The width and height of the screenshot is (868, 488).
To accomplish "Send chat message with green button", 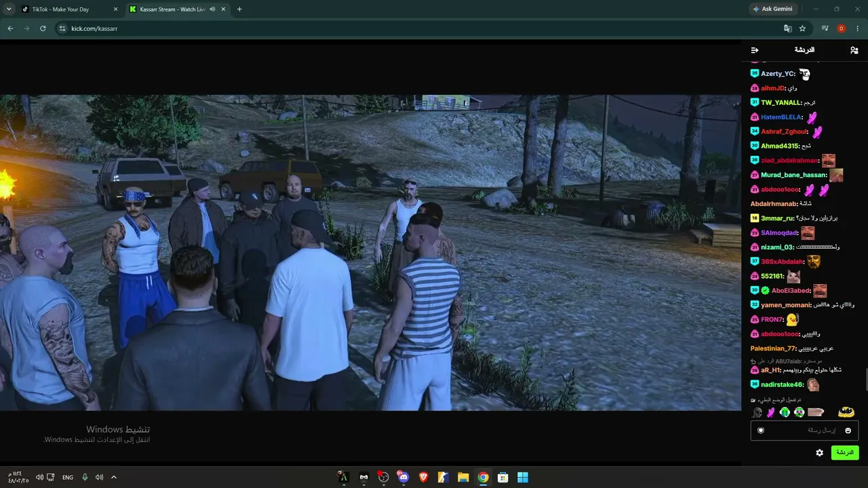I will tap(845, 453).
